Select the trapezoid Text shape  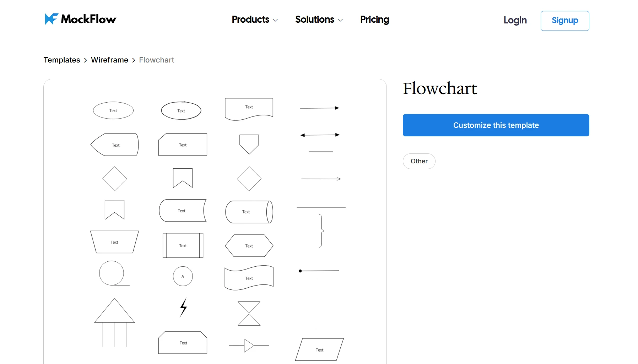(114, 242)
